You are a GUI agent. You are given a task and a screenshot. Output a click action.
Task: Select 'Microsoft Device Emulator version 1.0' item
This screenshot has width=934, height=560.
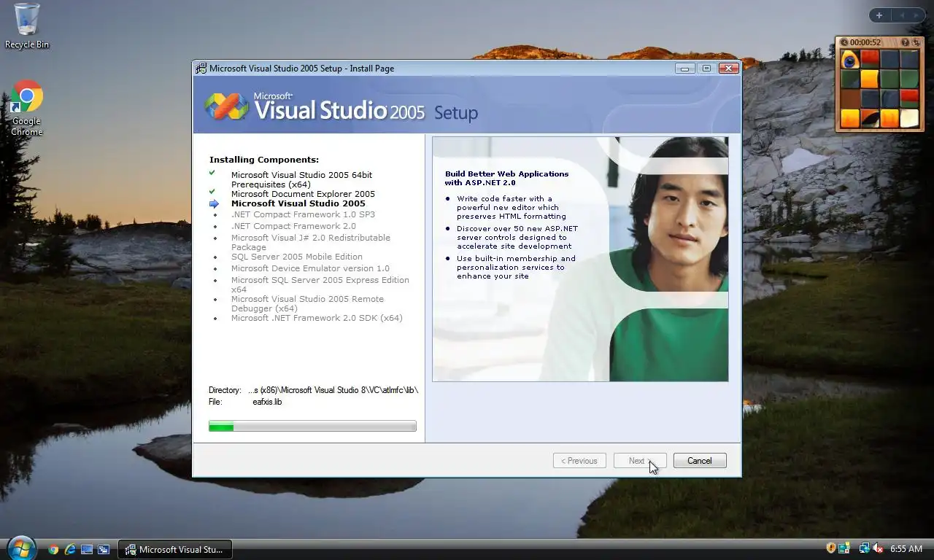click(310, 268)
